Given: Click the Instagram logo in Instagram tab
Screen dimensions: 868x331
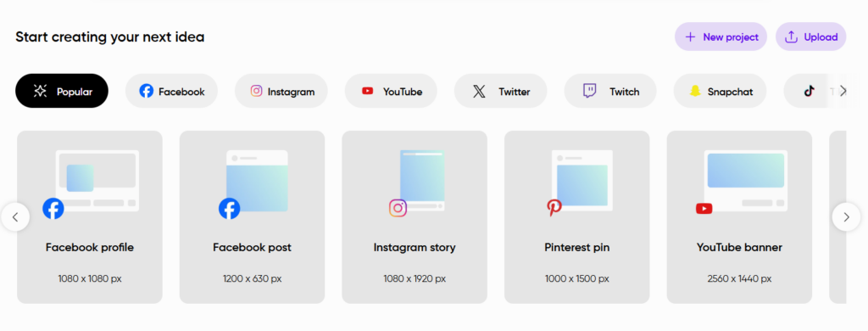Looking at the screenshot, I should click(256, 91).
